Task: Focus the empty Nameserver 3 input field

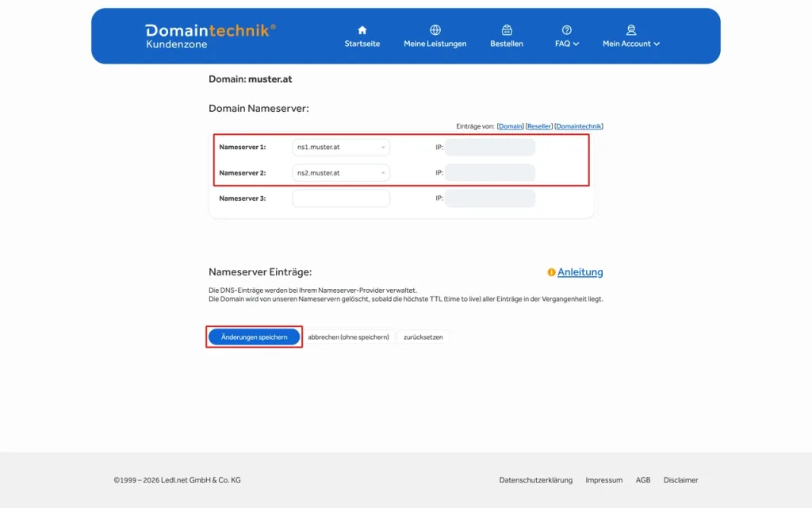Action: 341,198
